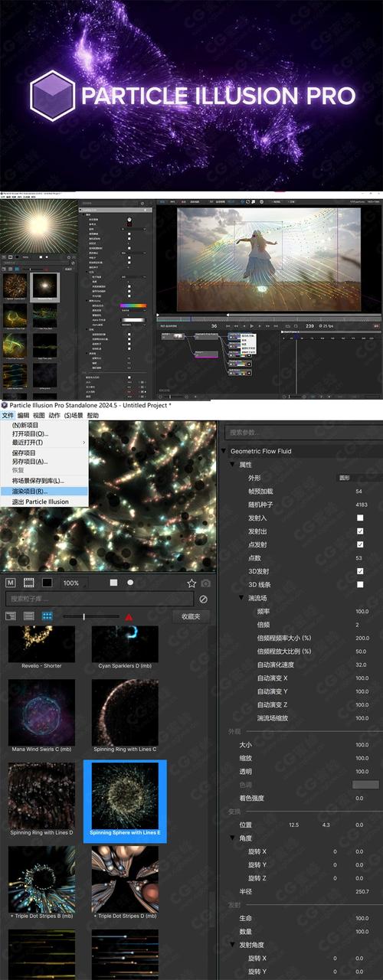383x980 pixels.
Task: Toggle the 点发射 checkbox
Action: click(360, 544)
